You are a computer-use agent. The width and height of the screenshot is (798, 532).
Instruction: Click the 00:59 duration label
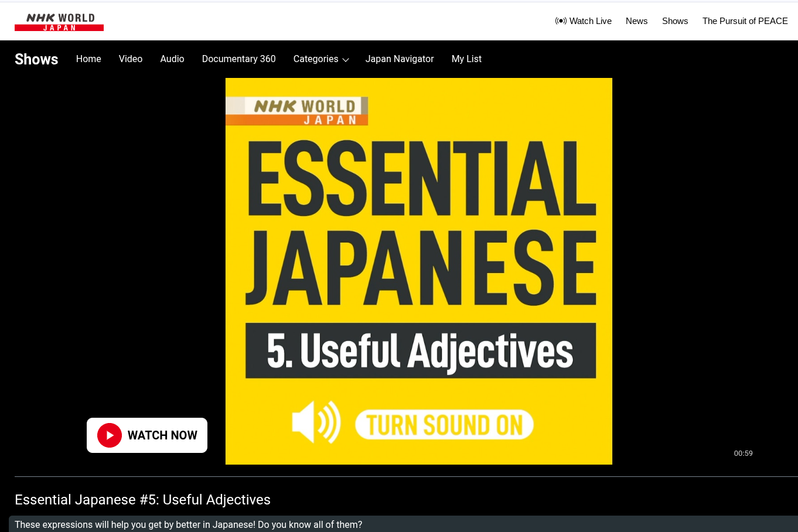click(743, 453)
